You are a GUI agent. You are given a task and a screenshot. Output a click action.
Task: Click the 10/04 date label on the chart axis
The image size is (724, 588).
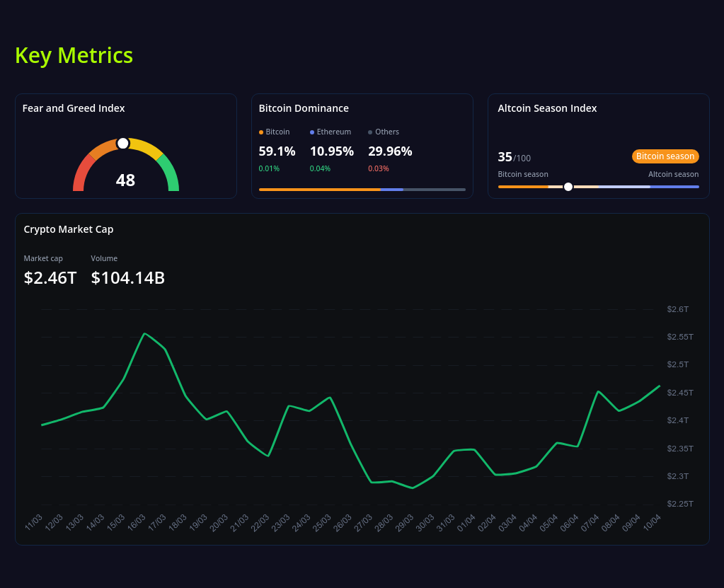tap(653, 522)
